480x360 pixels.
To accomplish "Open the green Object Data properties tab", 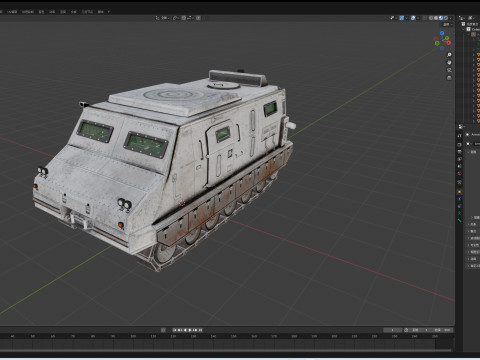I will 459,213.
